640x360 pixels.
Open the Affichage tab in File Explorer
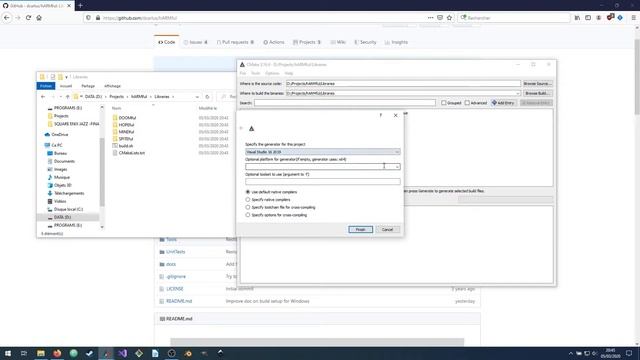112,86
